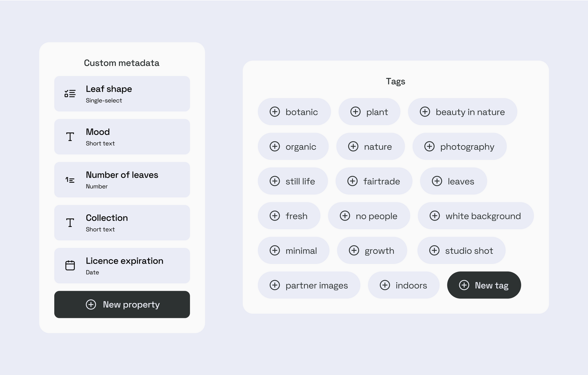Click the plus icon on the no people tag
Screen dimensions: 588x375
pos(345,216)
